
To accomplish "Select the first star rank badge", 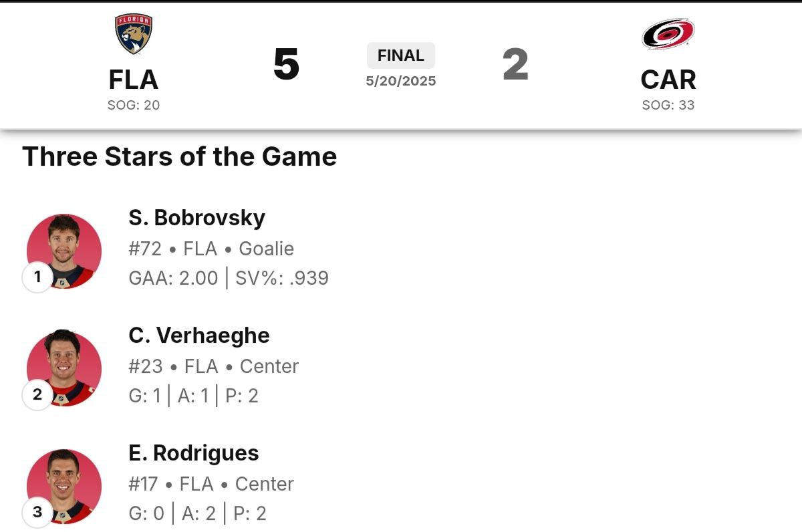I will [x=37, y=277].
